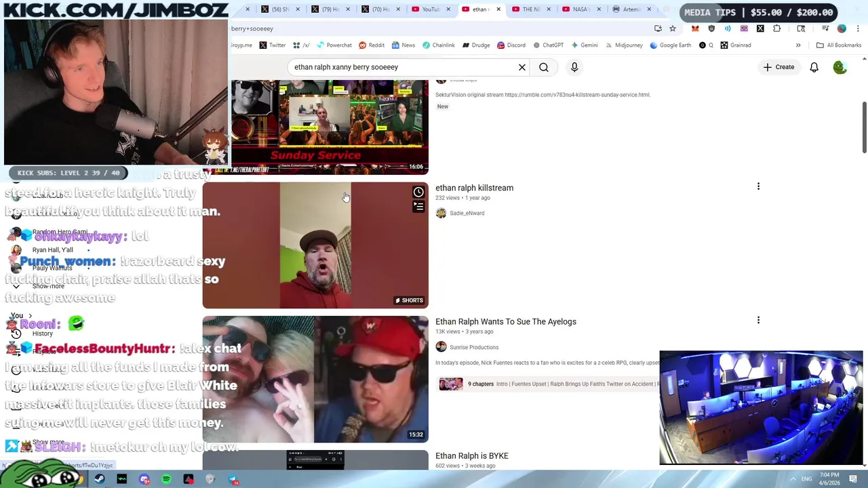Expand the 9 chapters section
This screenshot has height=488, width=868.
[481, 384]
